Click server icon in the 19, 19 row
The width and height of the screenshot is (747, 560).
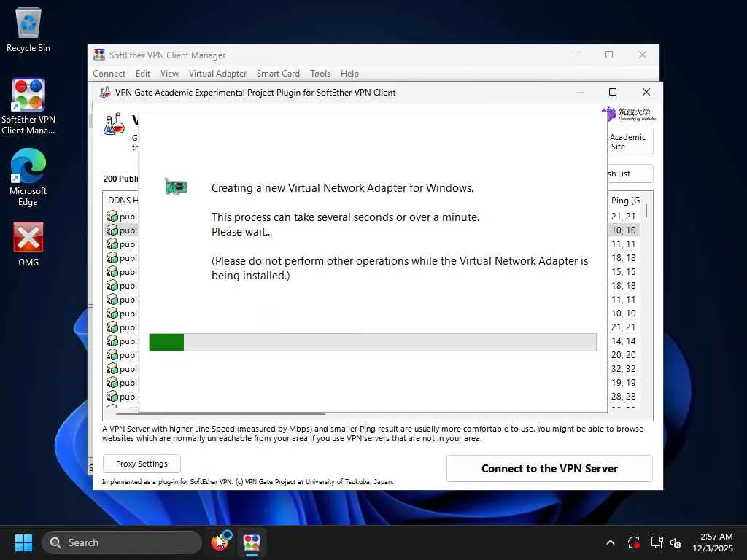coord(112,382)
